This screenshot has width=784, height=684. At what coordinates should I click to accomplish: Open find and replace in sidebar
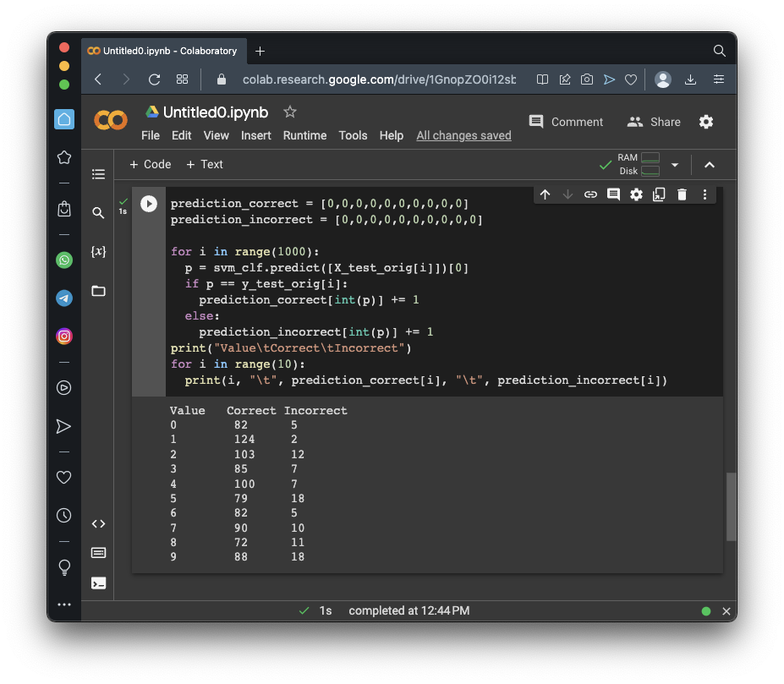click(x=98, y=213)
